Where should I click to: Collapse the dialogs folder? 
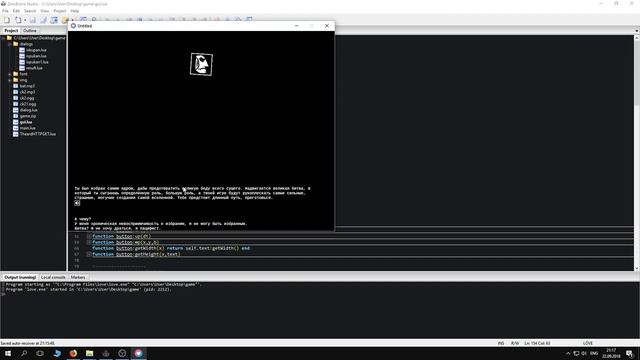click(10, 44)
